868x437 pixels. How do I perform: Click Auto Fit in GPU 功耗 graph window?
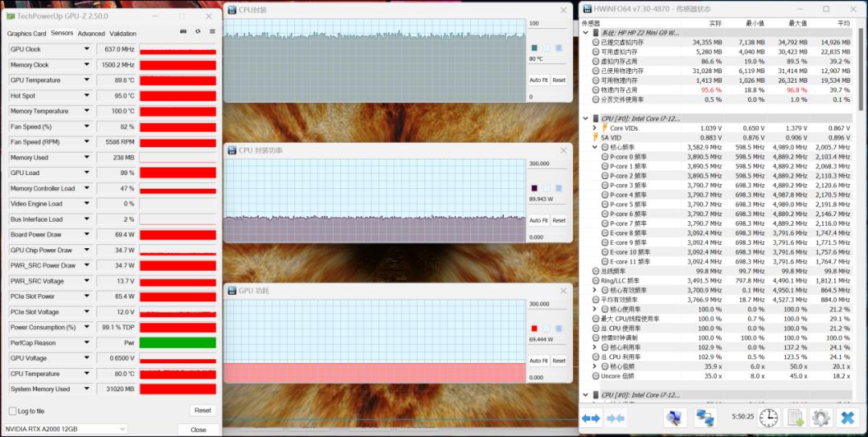tap(538, 361)
